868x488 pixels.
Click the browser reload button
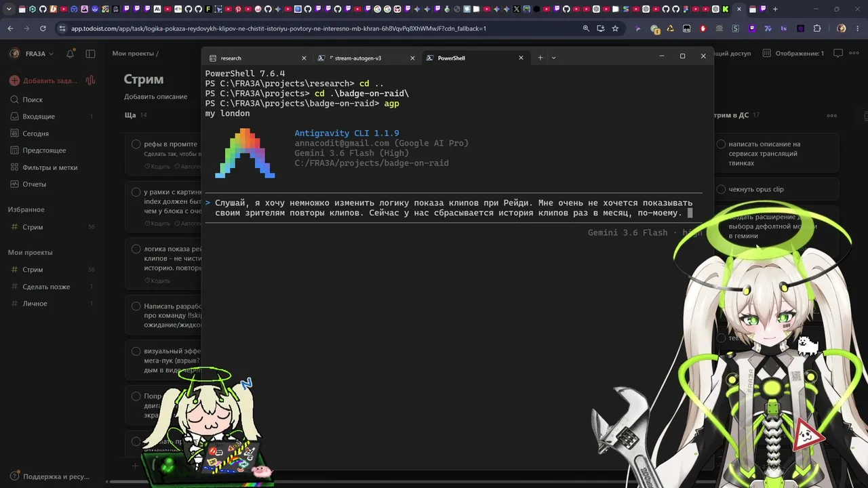[43, 28]
